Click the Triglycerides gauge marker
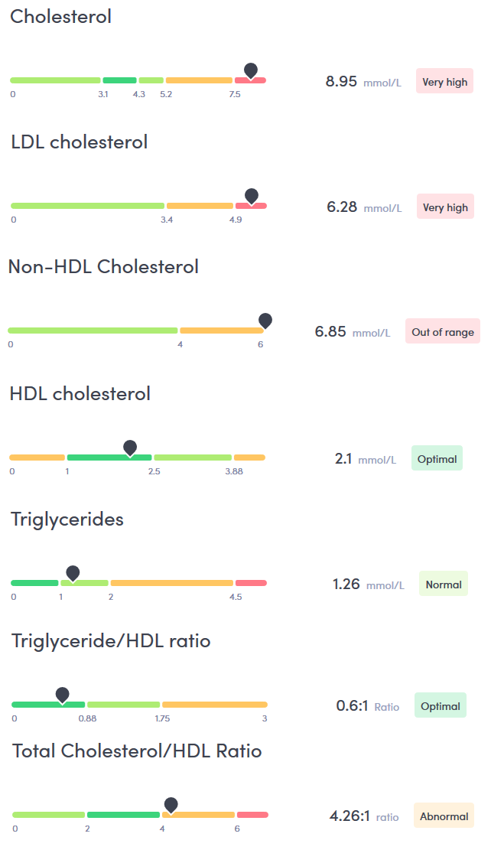This screenshot has height=863, width=504. click(x=73, y=572)
